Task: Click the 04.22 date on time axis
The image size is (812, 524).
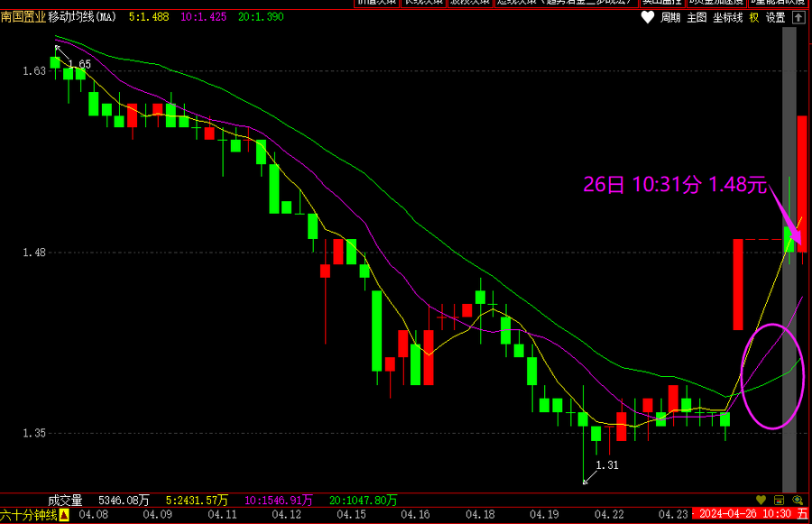Action: [609, 515]
